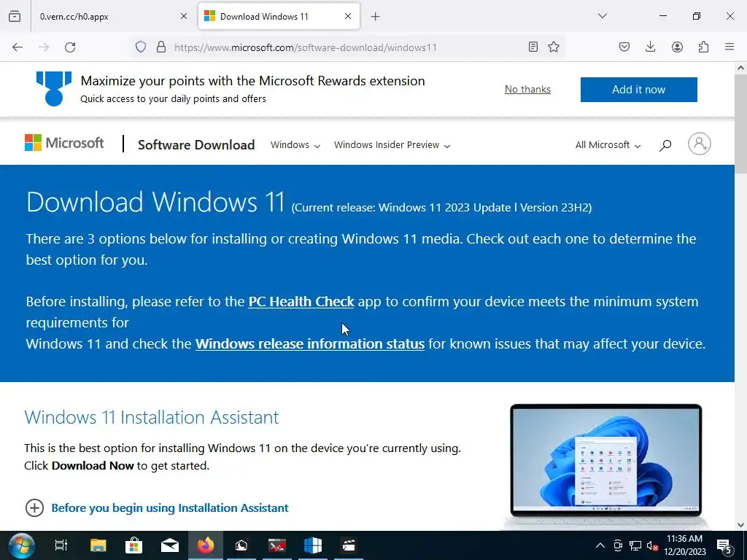Click the sign-in account avatar icon

click(x=700, y=144)
